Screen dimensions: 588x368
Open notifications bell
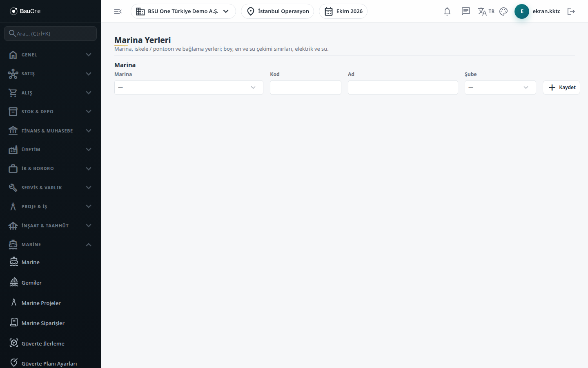click(x=447, y=11)
